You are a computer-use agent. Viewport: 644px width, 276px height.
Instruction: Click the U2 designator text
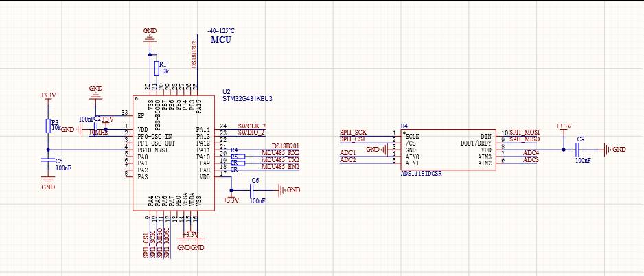click(226, 92)
